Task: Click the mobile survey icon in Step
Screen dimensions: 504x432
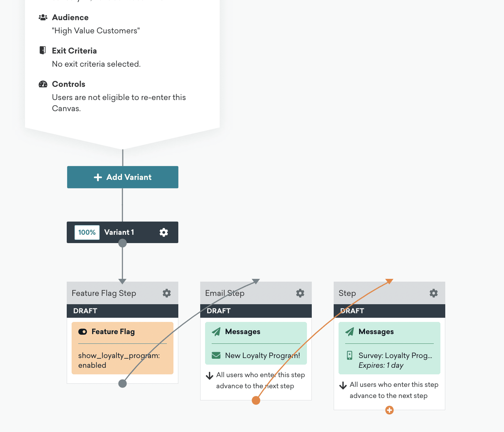Action: [350, 355]
